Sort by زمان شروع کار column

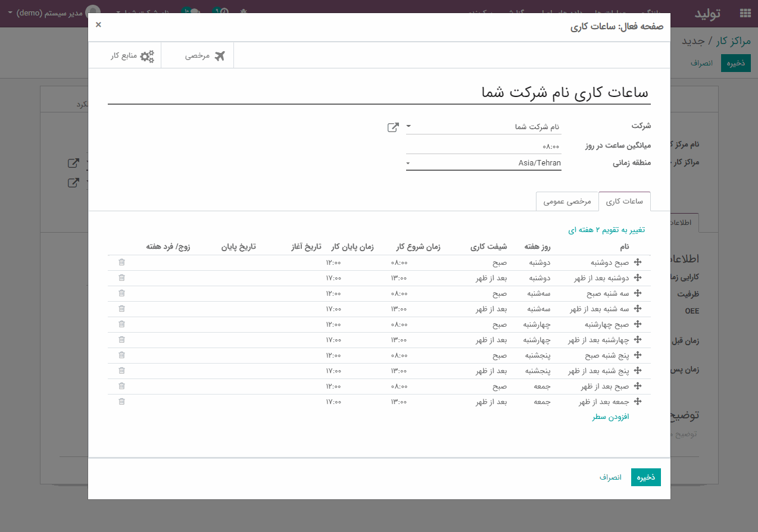click(419, 247)
